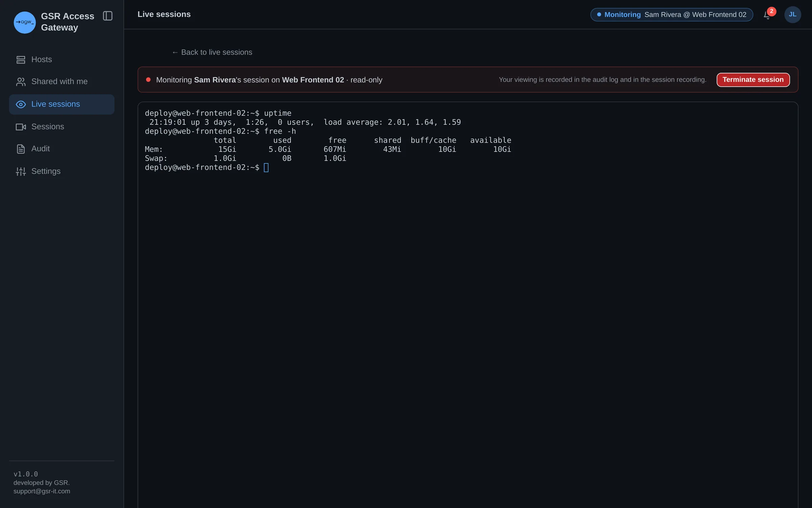Click the 'Swap:' row in terminal
Screen dimensions: 812x508
[245, 158]
